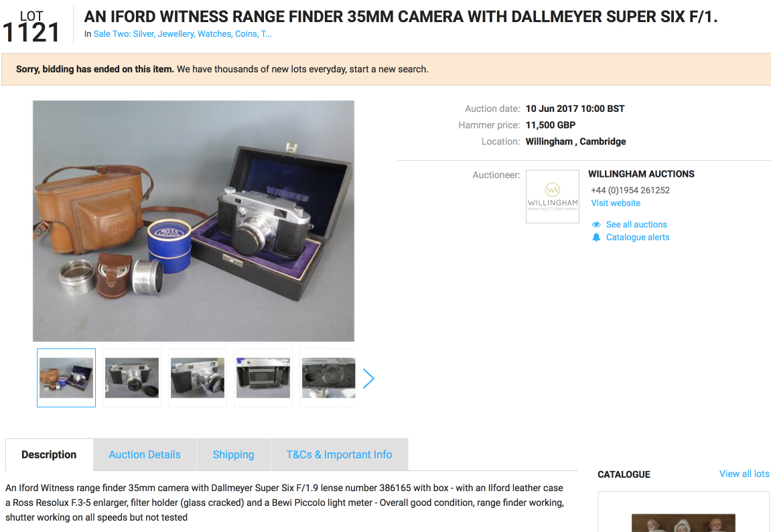The image size is (771, 532).
Task: Click the eye icon beside See all auctions
Action: (x=596, y=224)
